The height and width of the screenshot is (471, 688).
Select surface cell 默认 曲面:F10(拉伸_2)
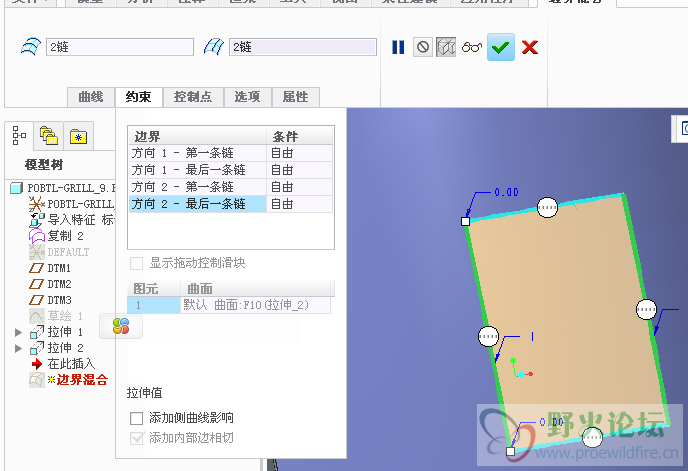pos(256,305)
